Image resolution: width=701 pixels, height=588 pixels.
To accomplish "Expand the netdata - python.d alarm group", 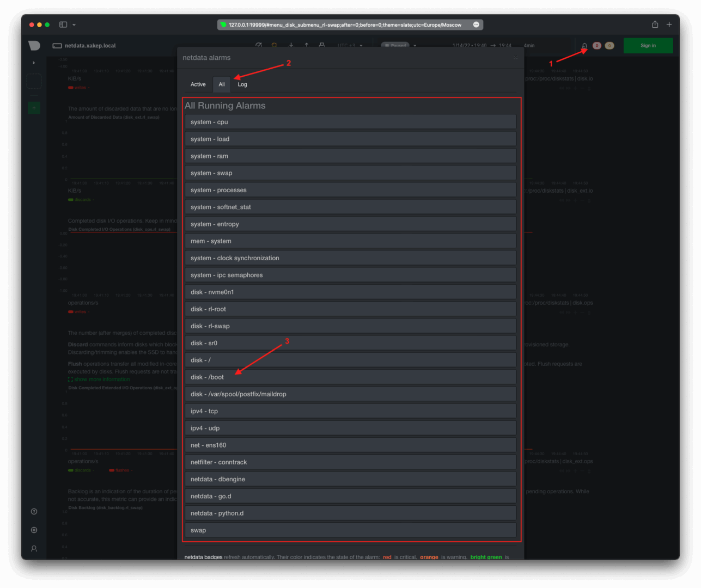I will coord(350,513).
